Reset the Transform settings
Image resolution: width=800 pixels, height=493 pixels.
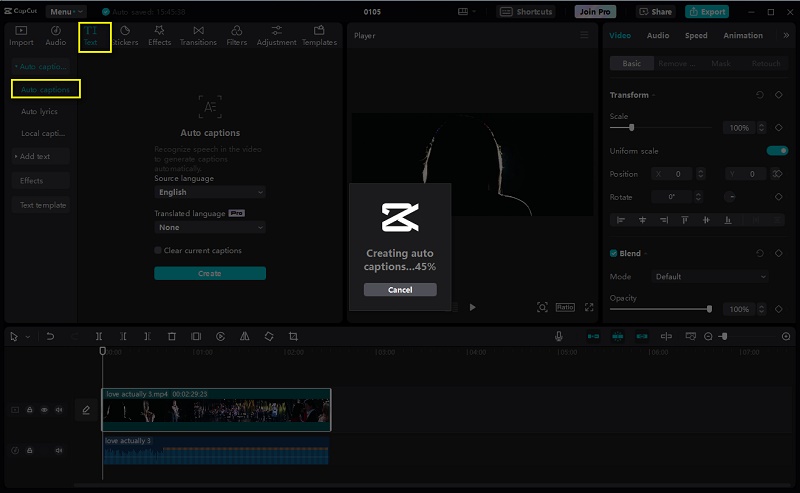coord(760,95)
